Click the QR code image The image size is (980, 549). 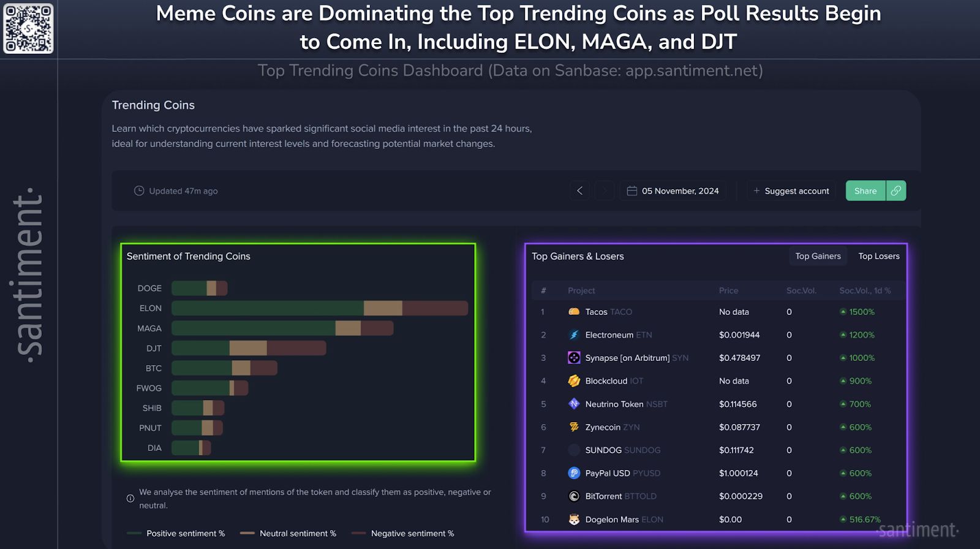29,29
